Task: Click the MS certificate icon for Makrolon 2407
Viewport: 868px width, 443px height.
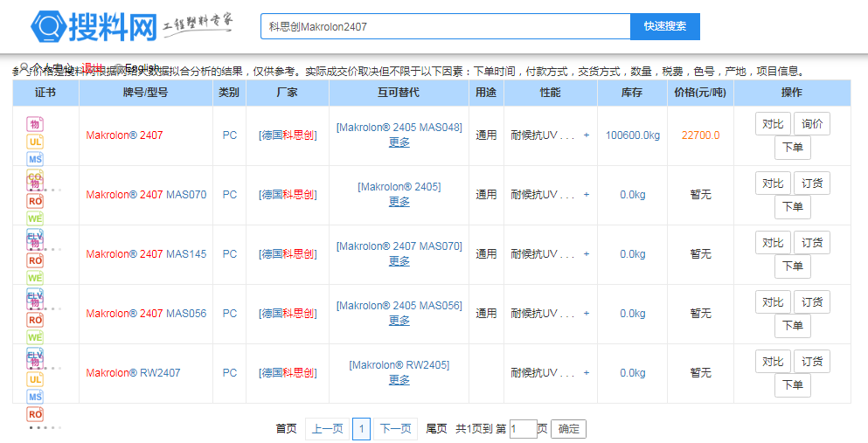Action: pos(35,159)
